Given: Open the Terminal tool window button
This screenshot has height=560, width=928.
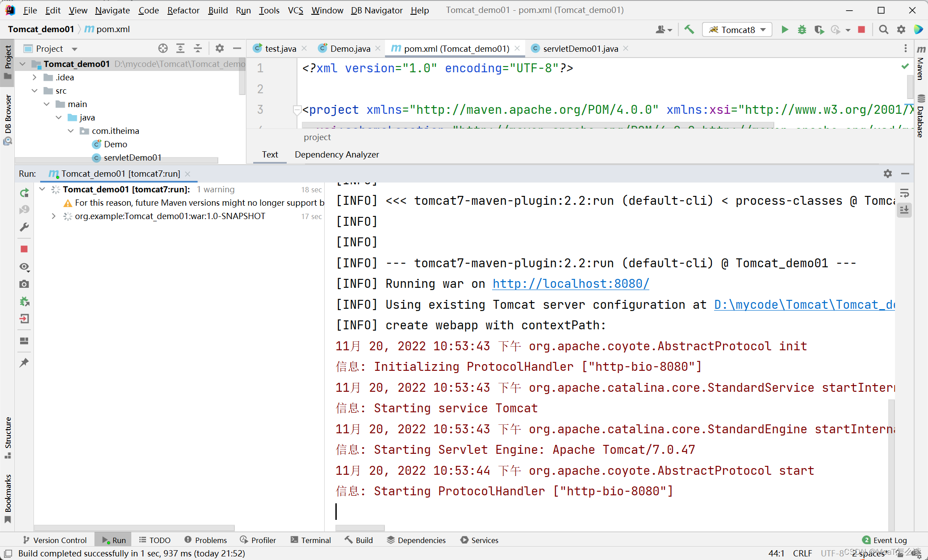Looking at the screenshot, I should (311, 540).
